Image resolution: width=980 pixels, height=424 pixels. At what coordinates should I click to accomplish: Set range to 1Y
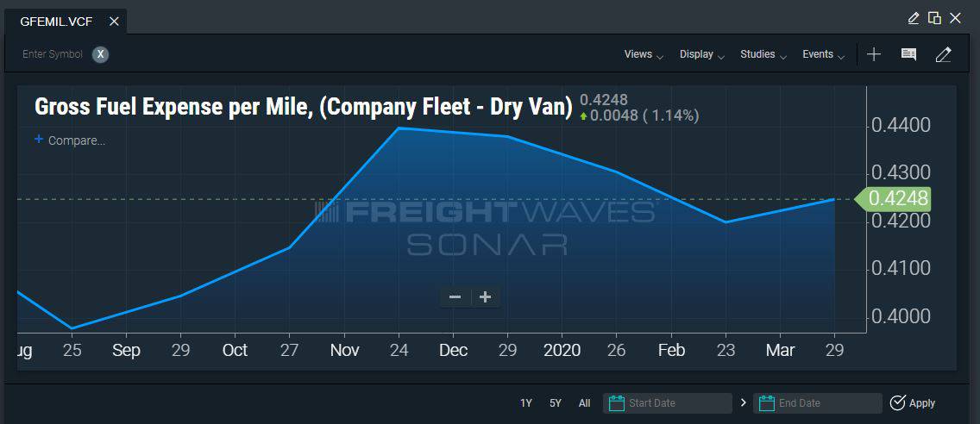[x=526, y=403]
